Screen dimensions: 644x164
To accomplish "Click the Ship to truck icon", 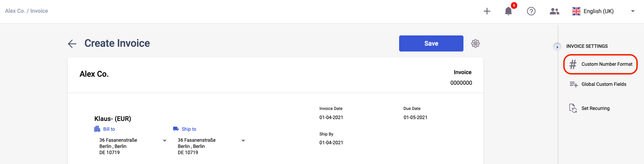I will coord(176,129).
